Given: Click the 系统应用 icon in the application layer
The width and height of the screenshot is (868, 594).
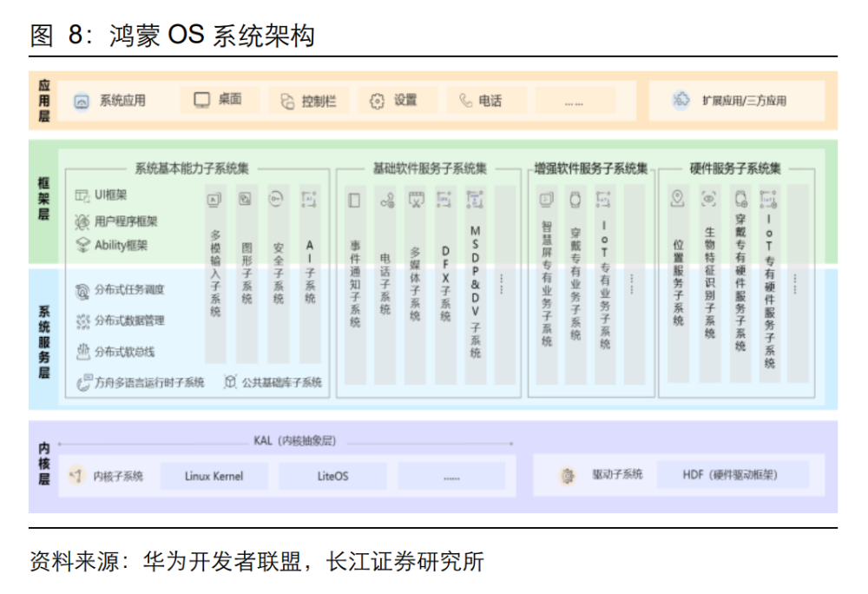Looking at the screenshot, I should coord(82,102).
